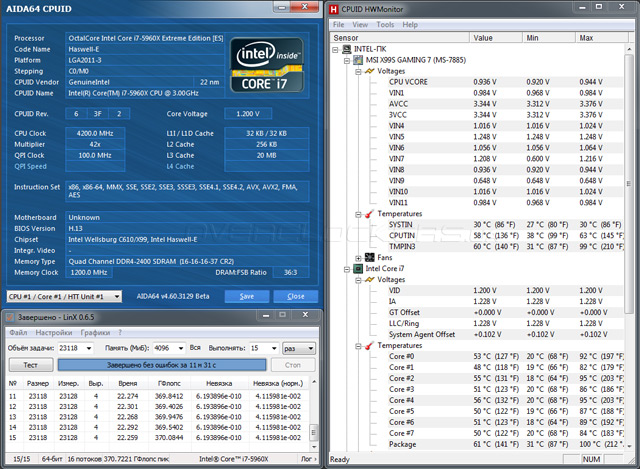The height and width of the screenshot is (469, 640).
Task: Click the LinX completed progress bar
Action: (x=162, y=365)
